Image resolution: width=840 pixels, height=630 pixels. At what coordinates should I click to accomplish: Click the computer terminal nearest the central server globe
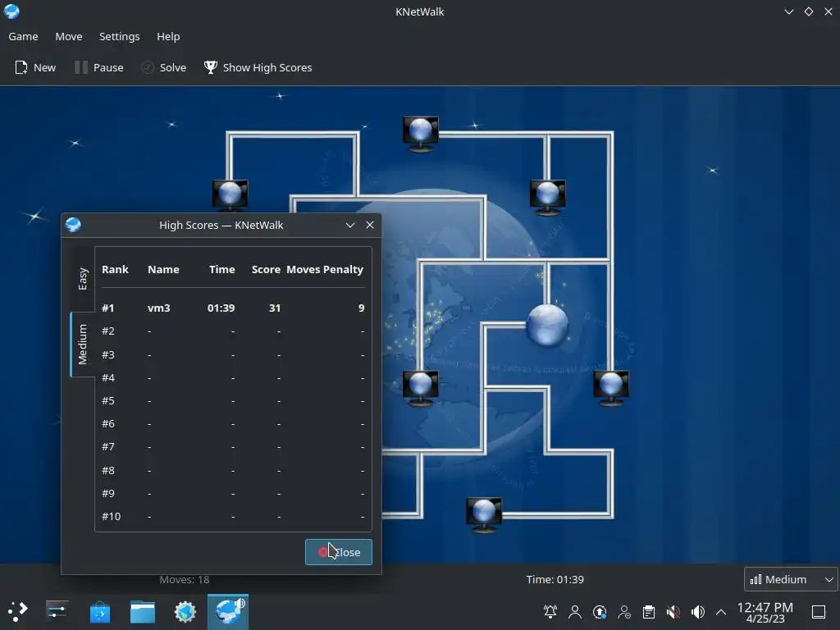[x=547, y=197]
